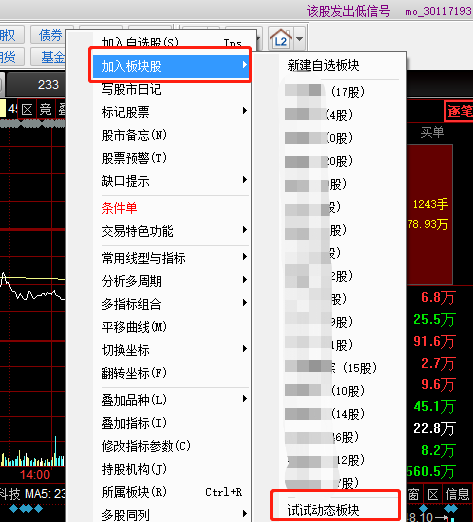Click the 该股发出低信号 notice text
This screenshot has width=473, height=522.
tap(348, 11)
